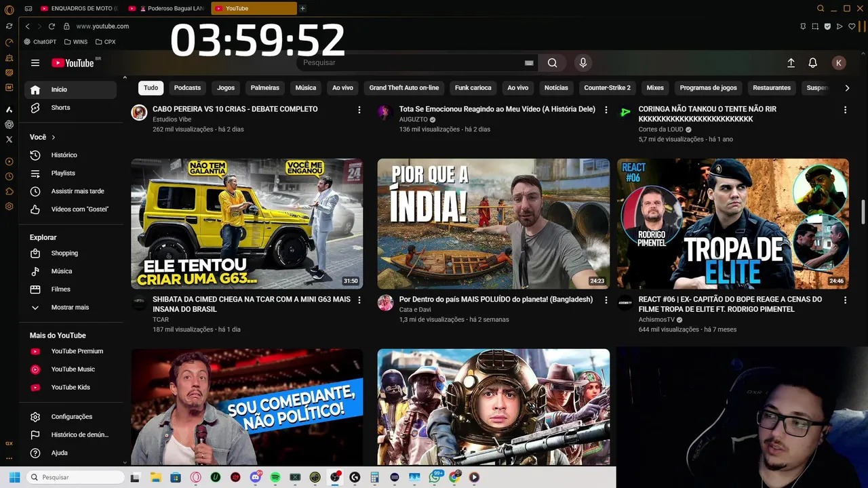Viewport: 868px width, 488px height.
Task: Open Filmes in Explorar section
Action: 71,289
